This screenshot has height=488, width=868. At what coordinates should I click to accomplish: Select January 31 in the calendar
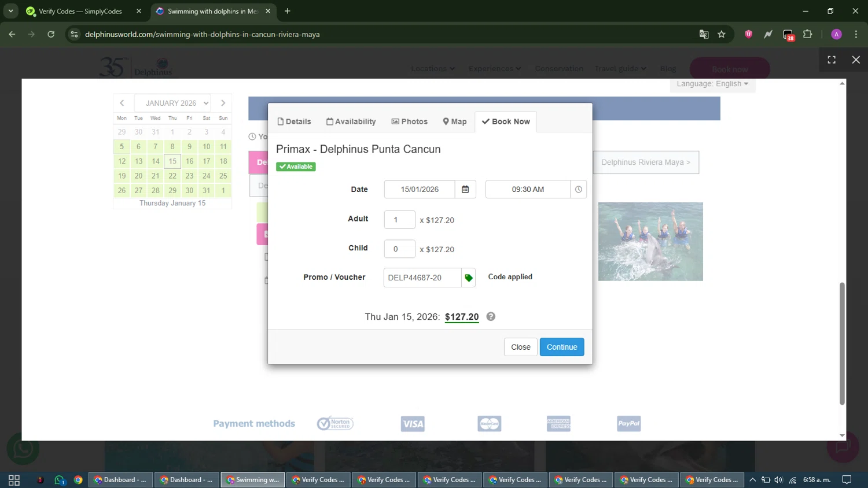(207, 190)
